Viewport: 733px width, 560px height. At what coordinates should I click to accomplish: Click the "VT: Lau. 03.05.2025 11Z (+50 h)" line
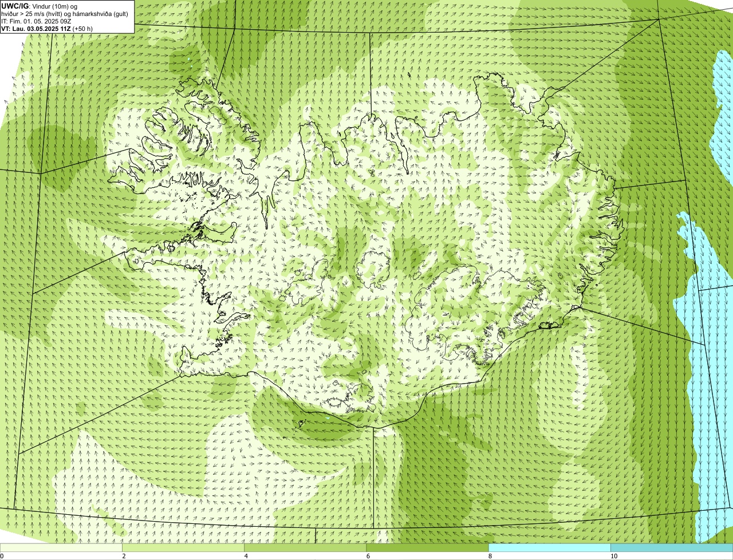[47, 29]
